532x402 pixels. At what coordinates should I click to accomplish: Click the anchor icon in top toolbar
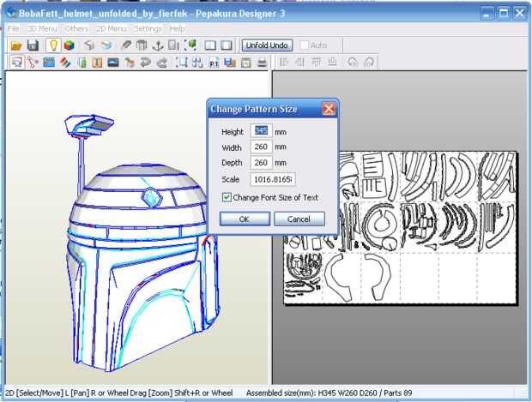click(x=158, y=45)
